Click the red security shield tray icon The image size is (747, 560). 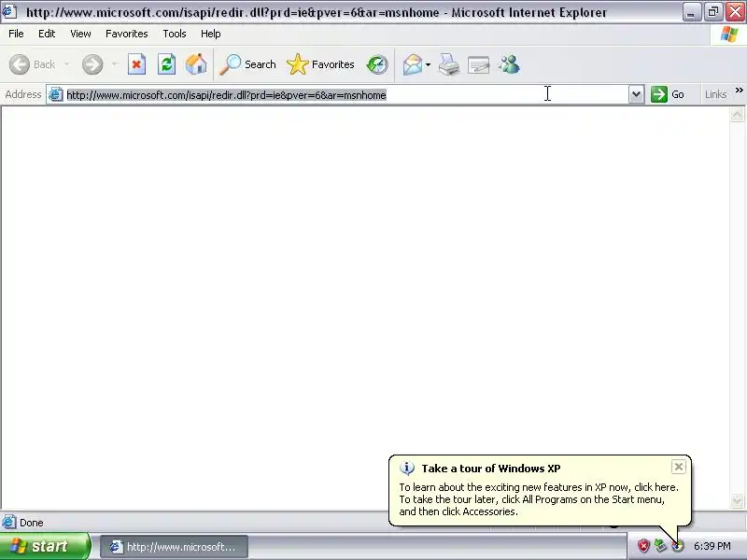tap(643, 546)
